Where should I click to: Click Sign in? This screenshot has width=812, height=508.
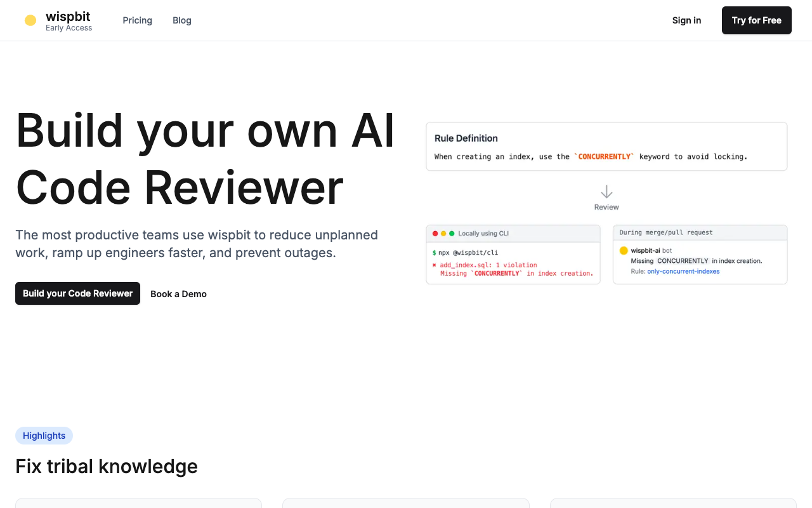coord(686,20)
